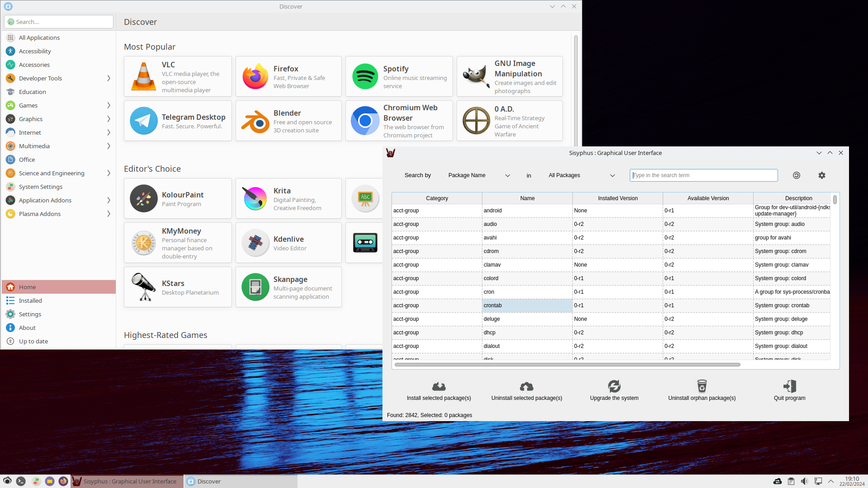
Task: Expand the Graphics category
Action: point(108,119)
